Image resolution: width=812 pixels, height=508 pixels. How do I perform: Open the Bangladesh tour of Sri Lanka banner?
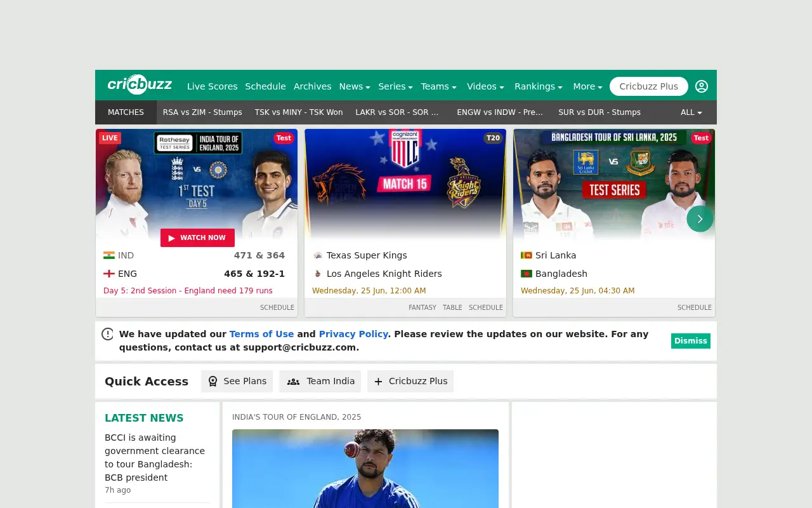click(x=614, y=184)
